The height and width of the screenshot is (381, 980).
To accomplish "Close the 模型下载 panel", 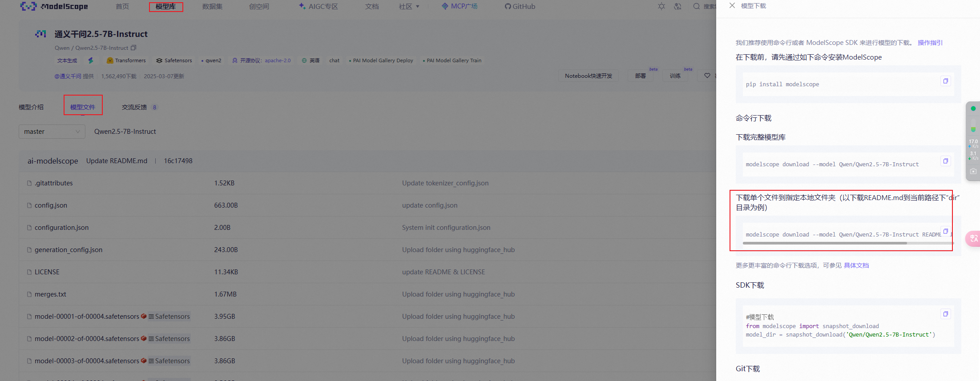I will coord(732,6).
